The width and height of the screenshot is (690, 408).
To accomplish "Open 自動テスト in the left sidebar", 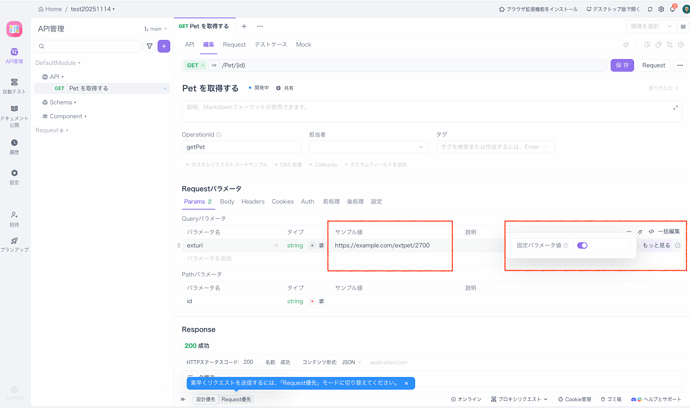I will [x=14, y=85].
